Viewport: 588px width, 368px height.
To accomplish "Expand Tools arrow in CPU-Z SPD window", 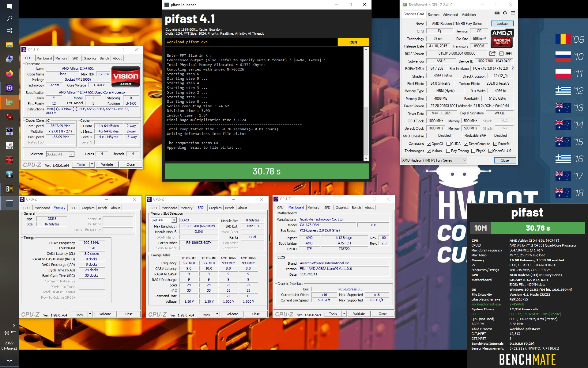I will 217,314.
